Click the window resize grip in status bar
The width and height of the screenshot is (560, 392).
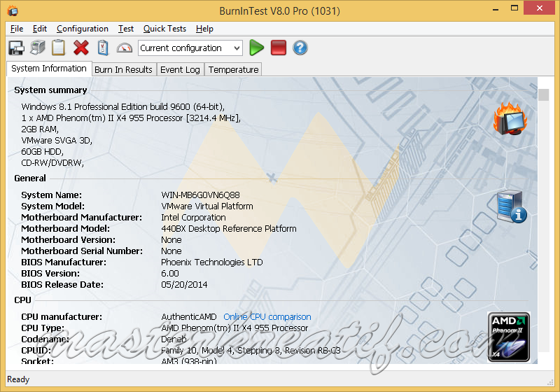[550, 382]
